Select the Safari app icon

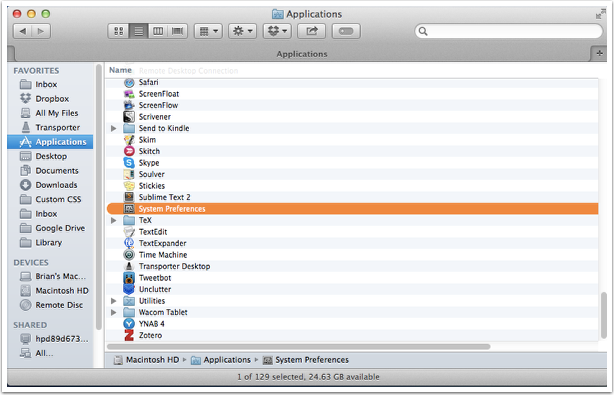point(129,83)
